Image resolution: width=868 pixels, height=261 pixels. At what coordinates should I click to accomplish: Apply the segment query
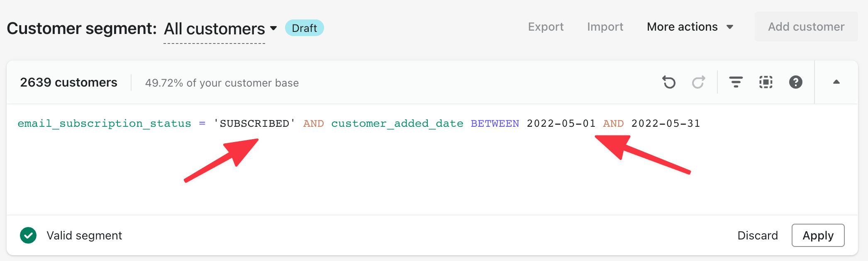(x=818, y=235)
